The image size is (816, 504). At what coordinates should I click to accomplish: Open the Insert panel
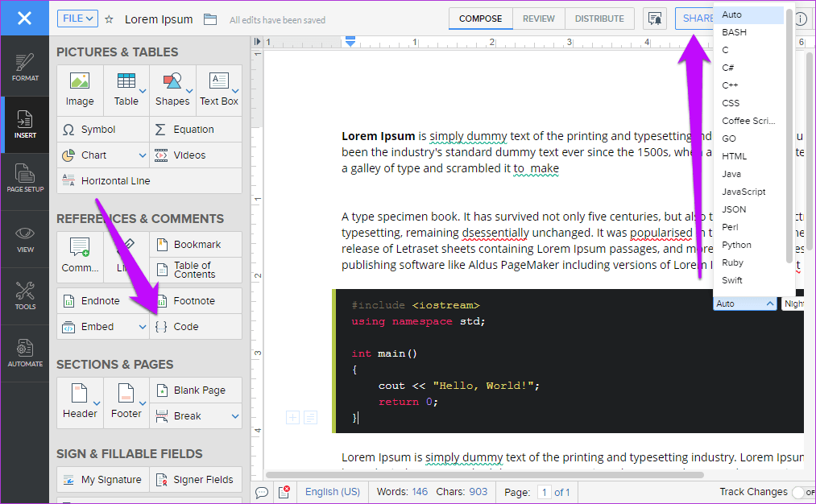tap(25, 124)
